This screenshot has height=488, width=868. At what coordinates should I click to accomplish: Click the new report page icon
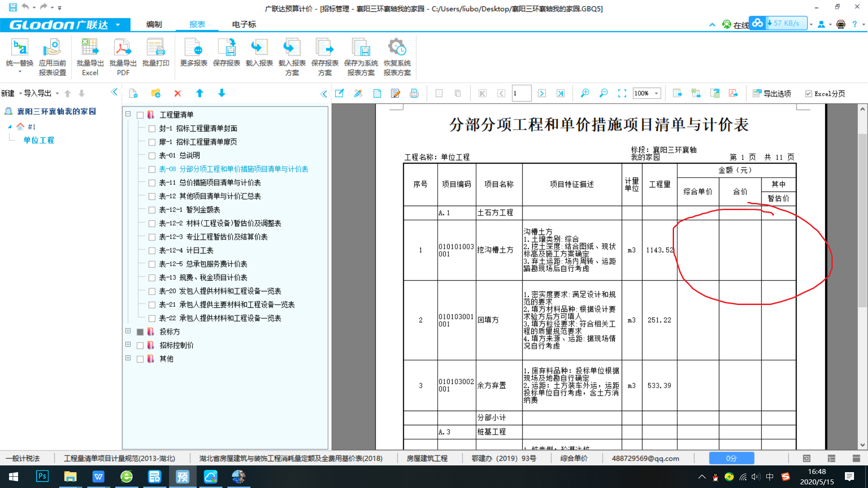[133, 94]
